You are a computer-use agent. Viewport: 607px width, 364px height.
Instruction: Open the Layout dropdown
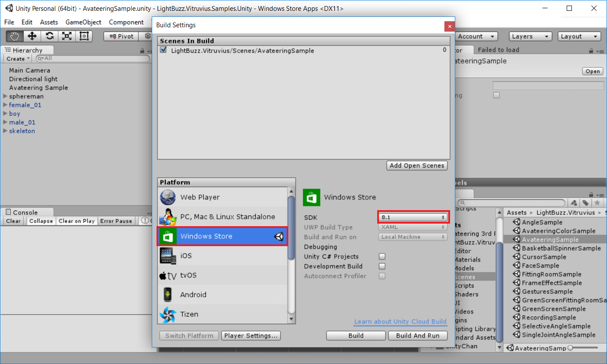point(579,36)
